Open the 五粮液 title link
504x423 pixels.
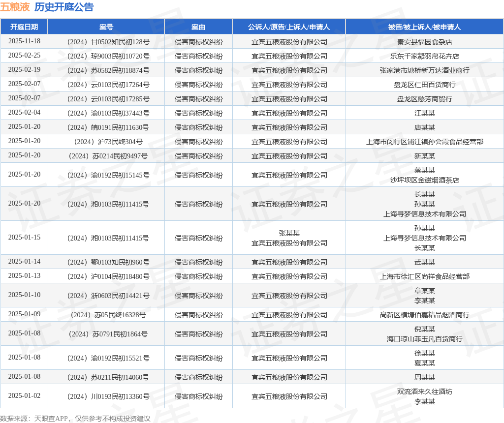[15, 7]
